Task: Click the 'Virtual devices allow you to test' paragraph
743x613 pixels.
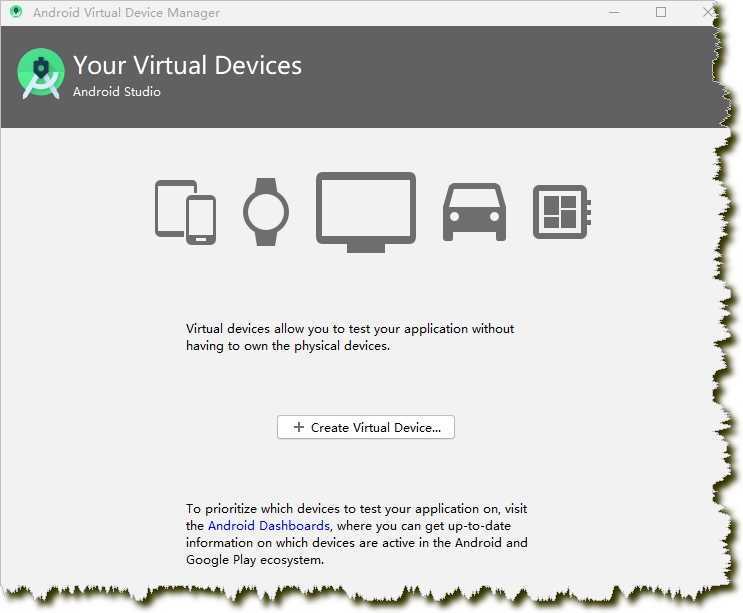Action: (350, 337)
